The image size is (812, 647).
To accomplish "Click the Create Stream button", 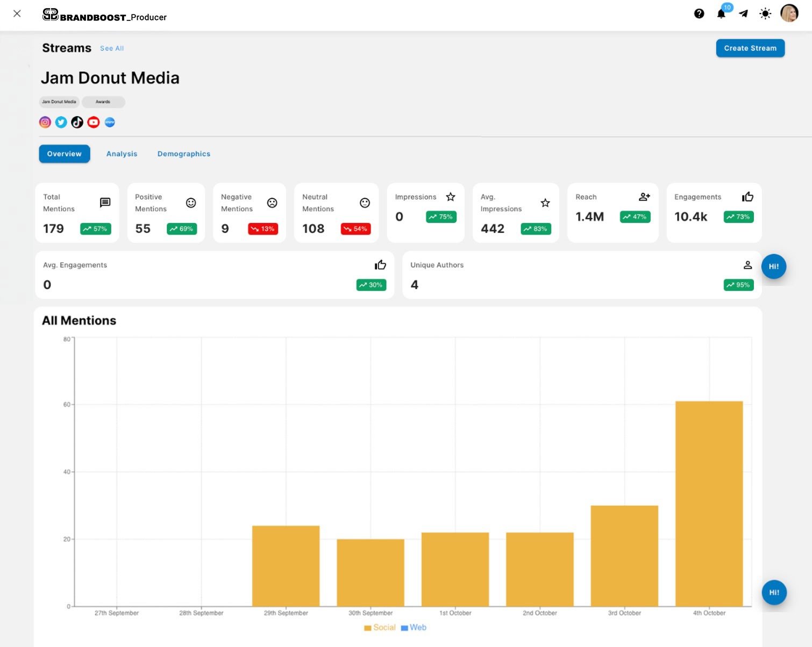I will click(750, 48).
